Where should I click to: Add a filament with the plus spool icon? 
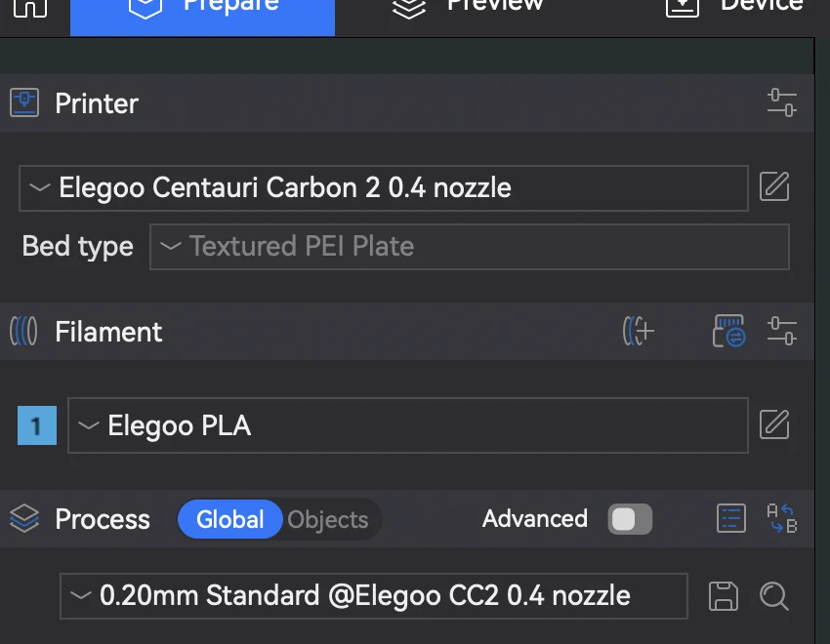pos(639,332)
